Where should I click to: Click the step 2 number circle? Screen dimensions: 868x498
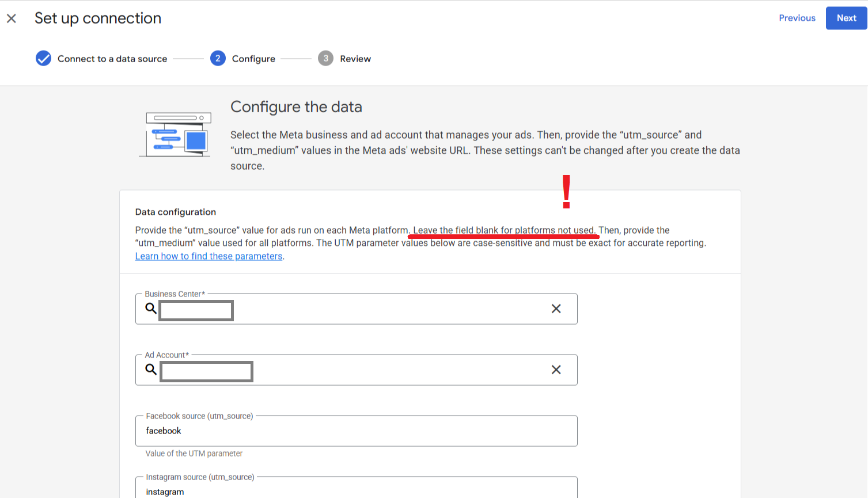pyautogui.click(x=218, y=59)
